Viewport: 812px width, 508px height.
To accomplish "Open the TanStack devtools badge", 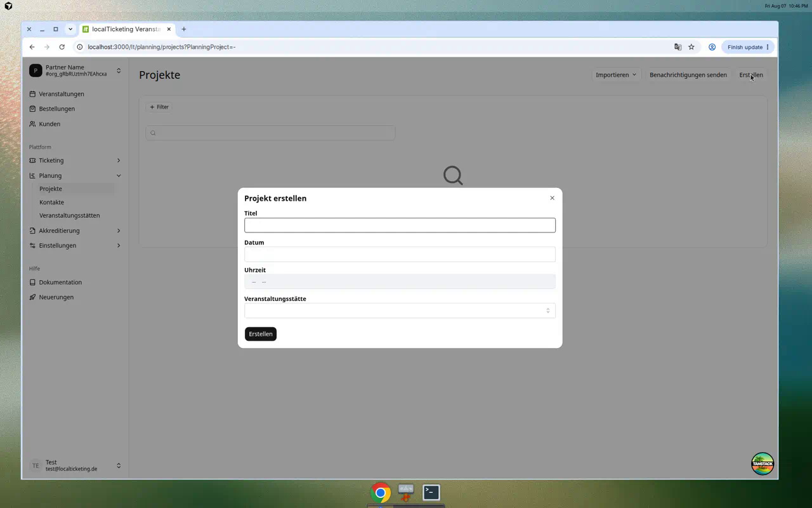I will (x=763, y=464).
